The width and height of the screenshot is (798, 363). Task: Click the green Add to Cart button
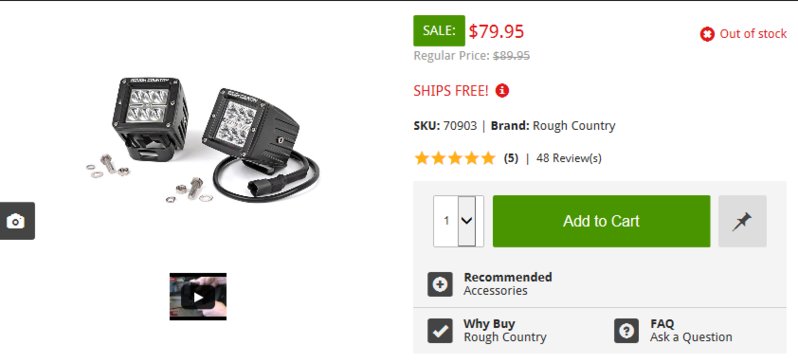point(602,221)
